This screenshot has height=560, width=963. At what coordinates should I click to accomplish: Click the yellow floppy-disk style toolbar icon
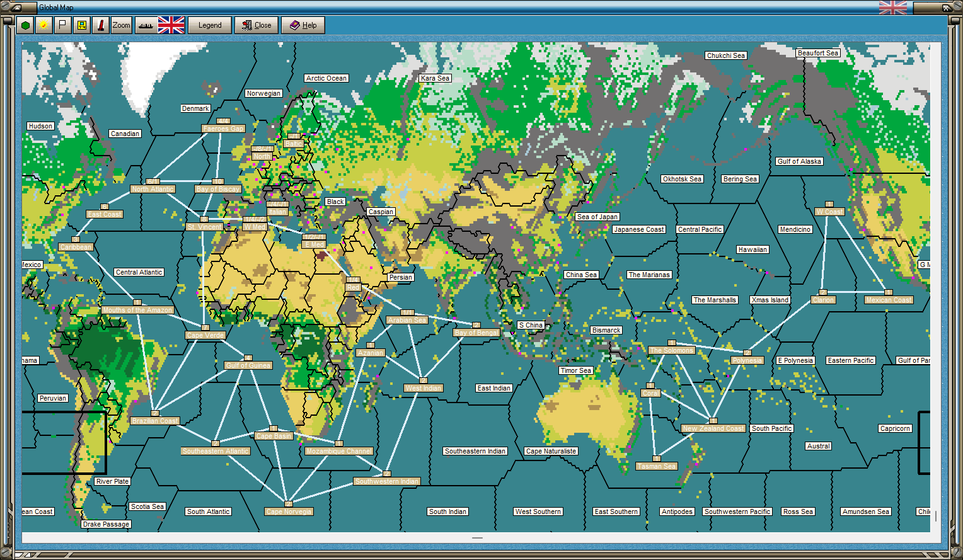point(81,25)
